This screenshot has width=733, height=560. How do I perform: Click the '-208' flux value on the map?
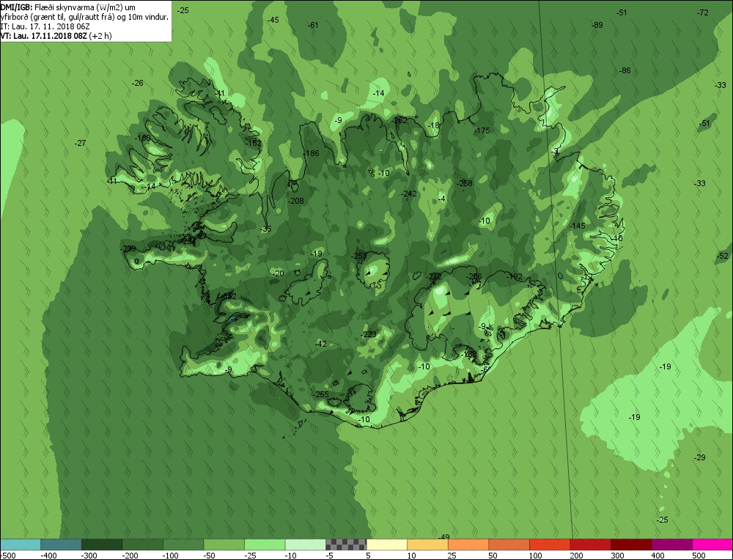coord(296,201)
